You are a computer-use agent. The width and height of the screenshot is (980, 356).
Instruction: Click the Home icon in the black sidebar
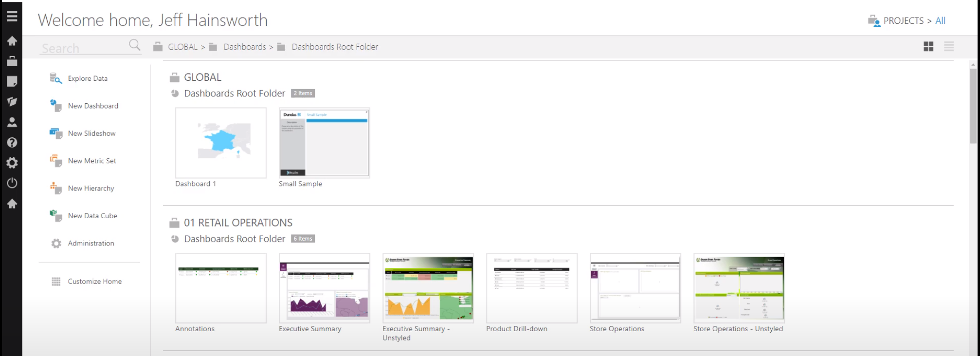[12, 41]
